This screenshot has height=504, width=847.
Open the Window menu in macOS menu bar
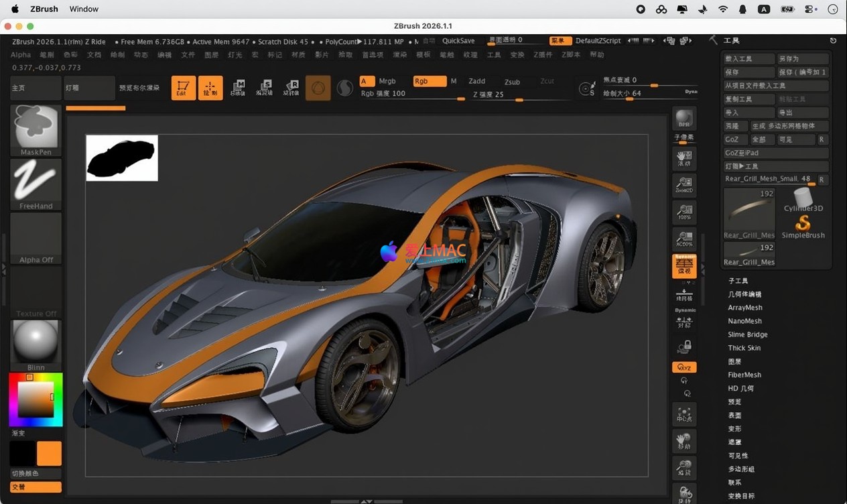coord(84,9)
